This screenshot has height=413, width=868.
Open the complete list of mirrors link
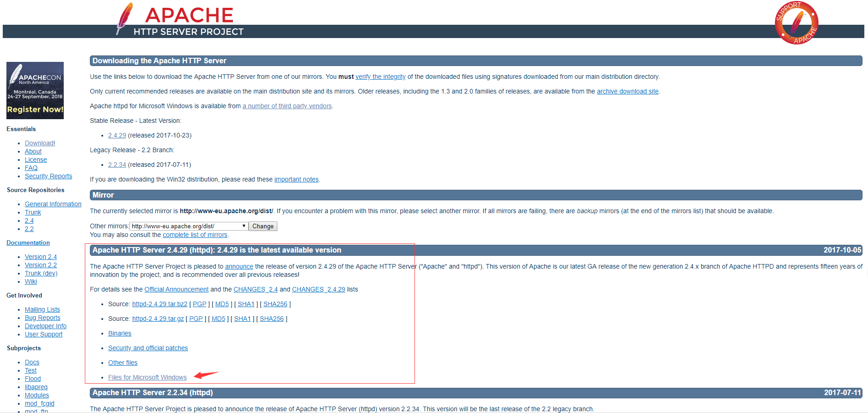click(x=195, y=235)
